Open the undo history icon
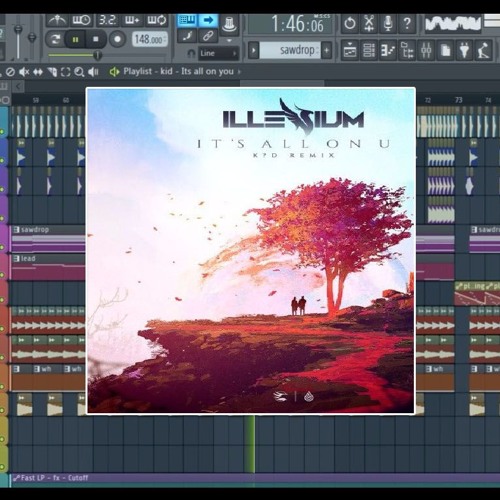This screenshot has width=500, height=500. tap(350, 23)
